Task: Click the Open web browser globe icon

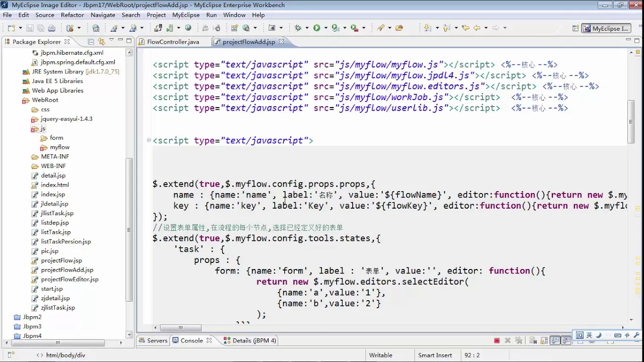Action: coord(188,28)
